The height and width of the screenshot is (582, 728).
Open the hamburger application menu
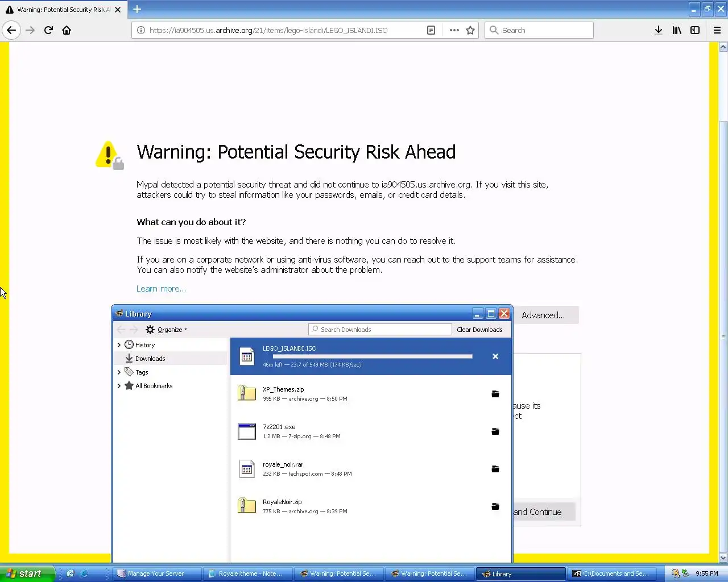(x=717, y=30)
